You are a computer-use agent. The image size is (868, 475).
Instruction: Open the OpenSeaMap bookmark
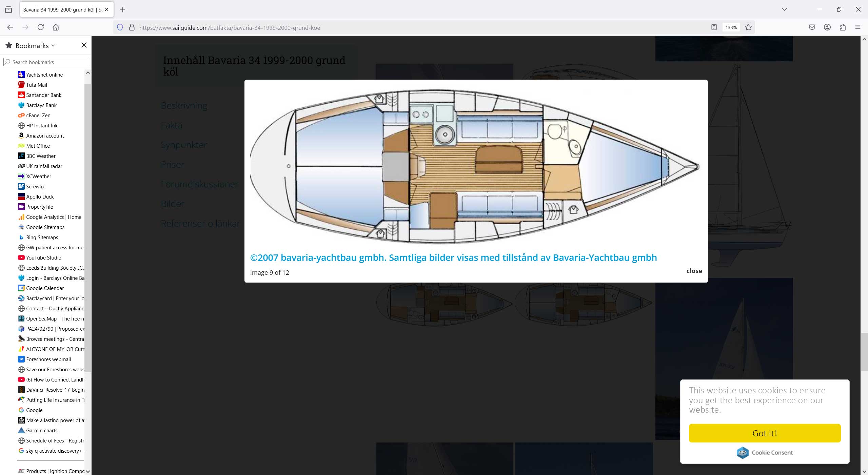[51, 318]
